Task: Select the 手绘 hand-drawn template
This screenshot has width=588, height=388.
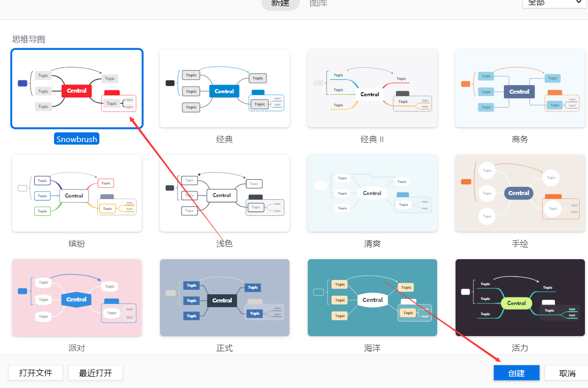Action: tap(520, 193)
